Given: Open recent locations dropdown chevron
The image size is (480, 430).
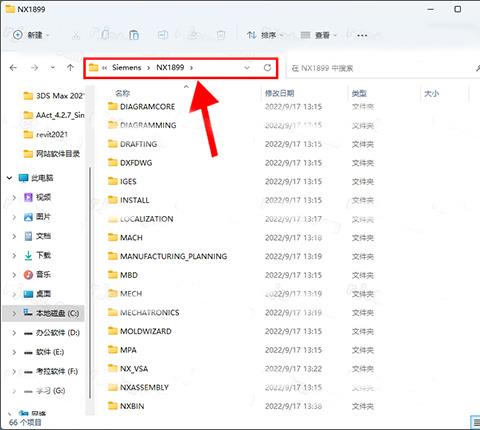Looking at the screenshot, I should pos(53,68).
